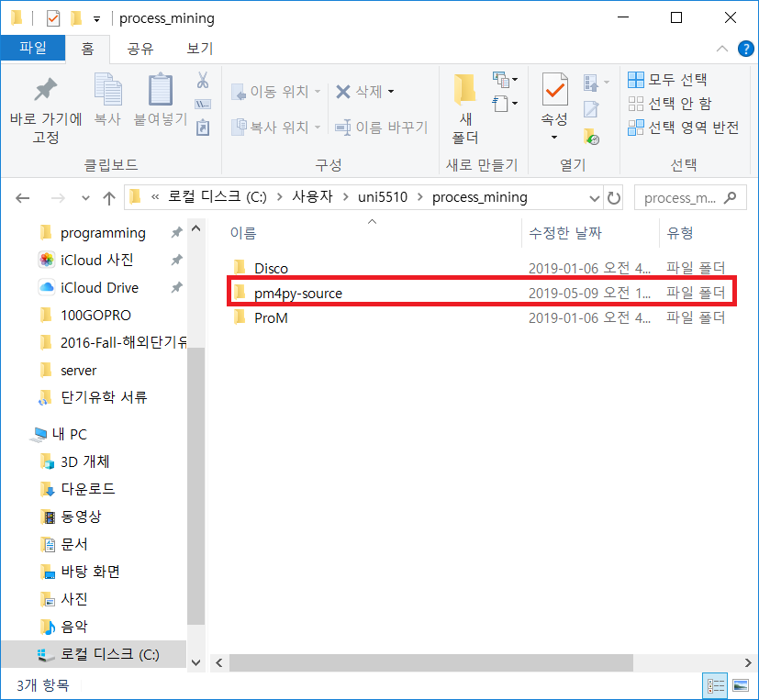The height and width of the screenshot is (700, 759).
Task: Navigate back with the left arrow button
Action: 22,197
